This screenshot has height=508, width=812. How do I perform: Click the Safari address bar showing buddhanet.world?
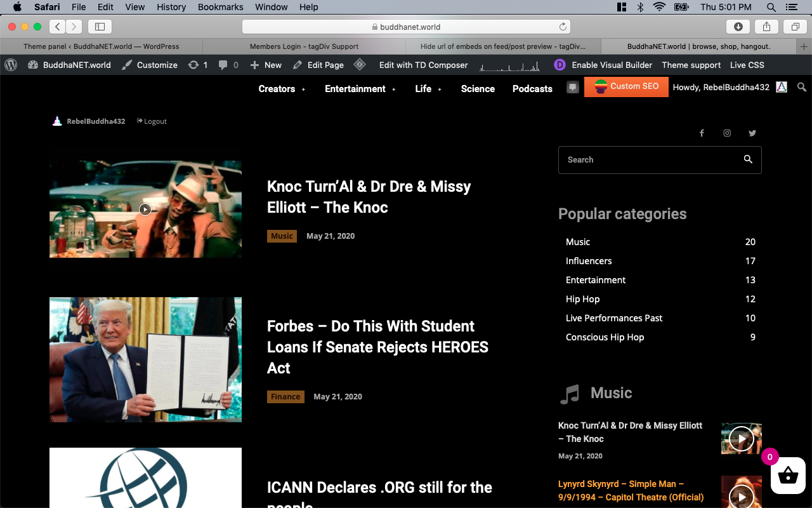coord(406,27)
